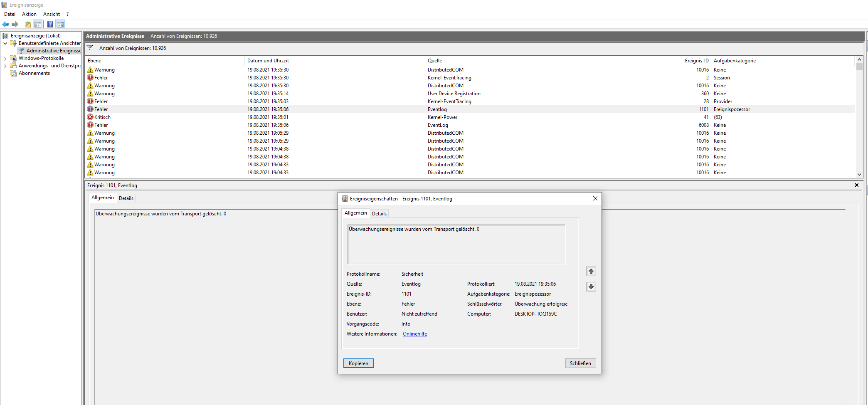Click the Benutzerdefinierte Ansichten folder icon
The image size is (868, 405).
coord(13,43)
